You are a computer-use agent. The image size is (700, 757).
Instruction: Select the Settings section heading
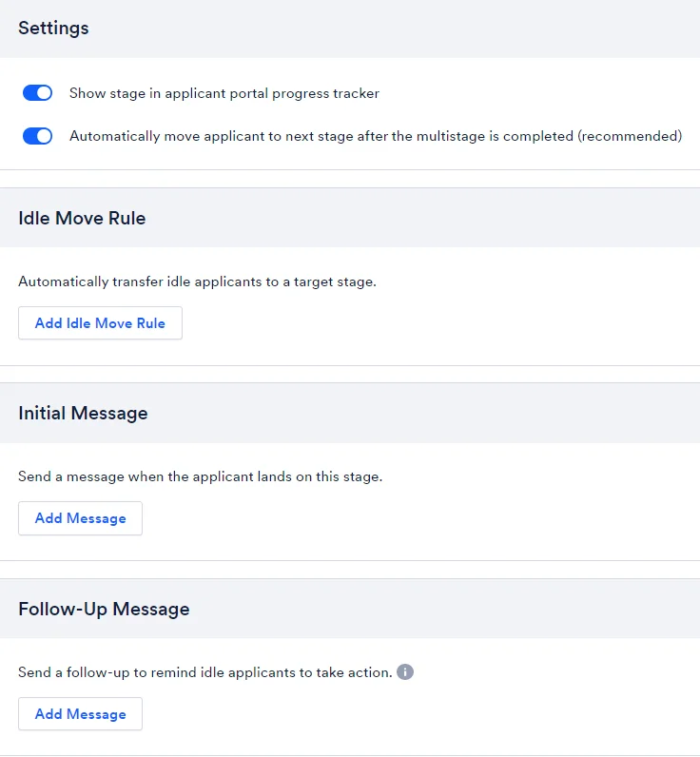(53, 28)
